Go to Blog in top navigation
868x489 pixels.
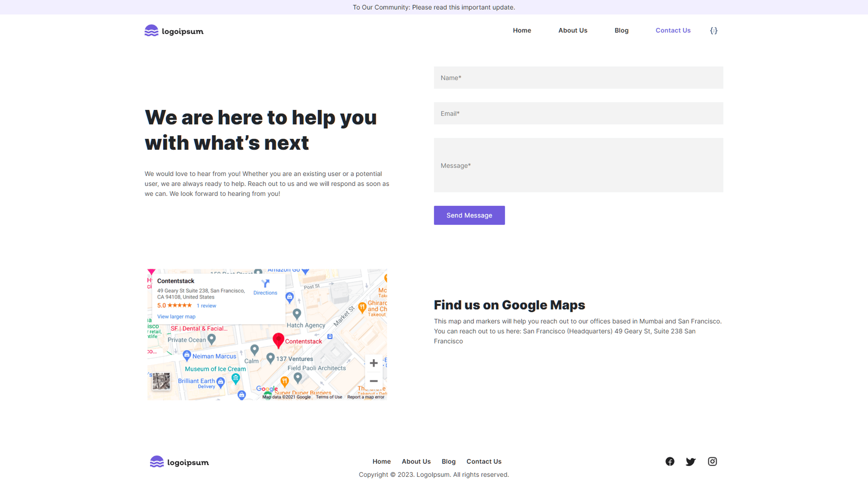tap(621, 30)
